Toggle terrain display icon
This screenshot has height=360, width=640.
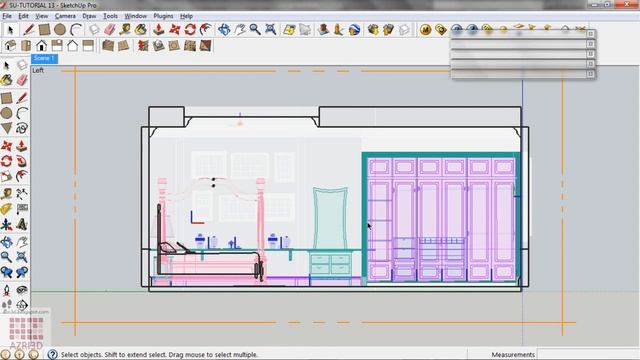point(305,30)
